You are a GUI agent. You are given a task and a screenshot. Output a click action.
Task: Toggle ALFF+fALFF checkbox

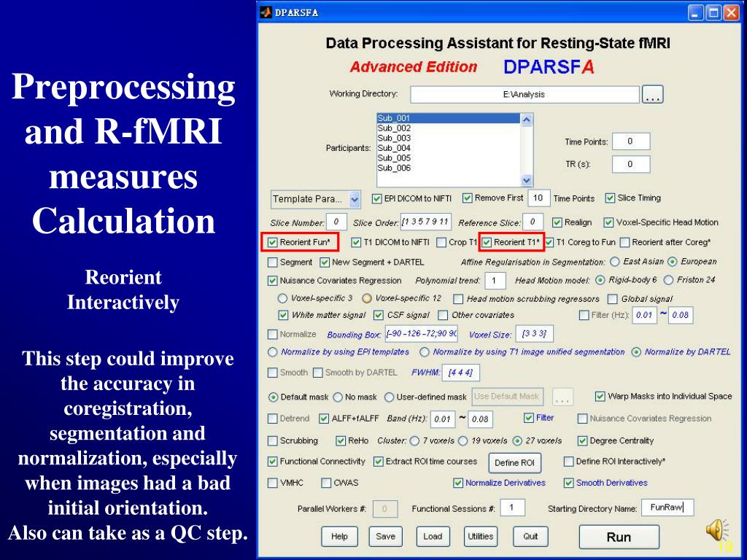tap(324, 419)
